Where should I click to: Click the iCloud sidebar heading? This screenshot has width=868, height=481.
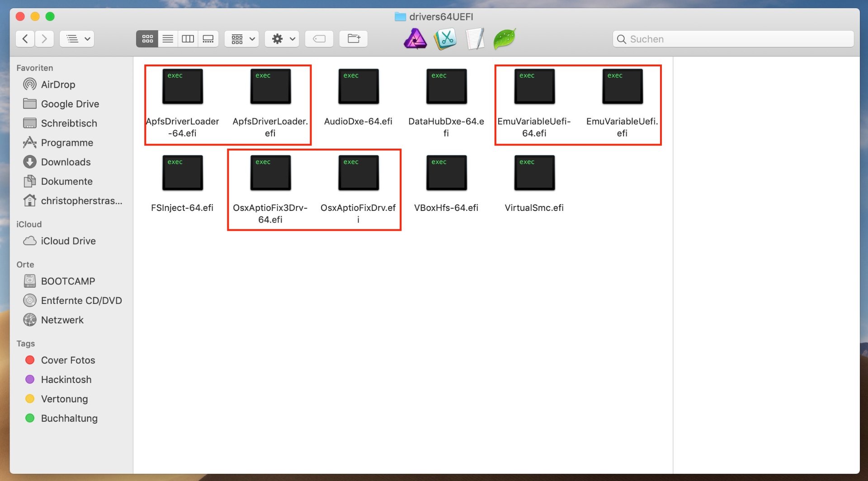tap(29, 224)
